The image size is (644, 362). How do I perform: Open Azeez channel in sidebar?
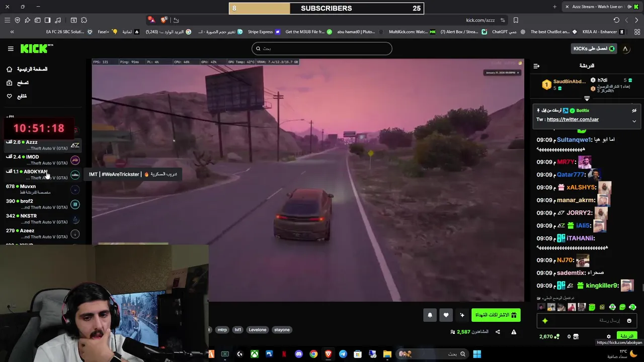click(43, 234)
